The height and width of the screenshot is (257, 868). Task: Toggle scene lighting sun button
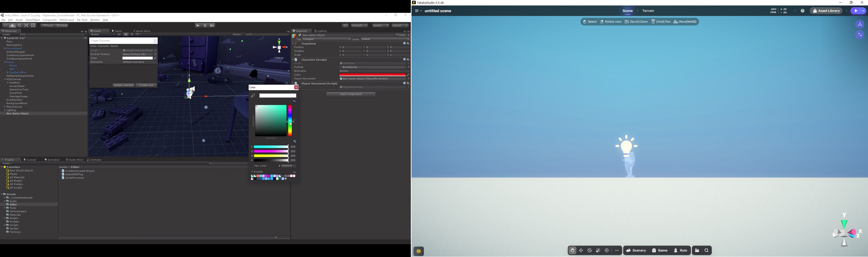(x=126, y=34)
